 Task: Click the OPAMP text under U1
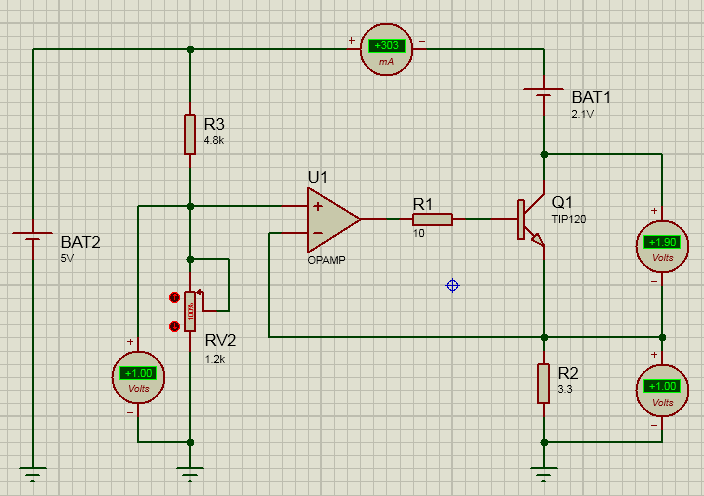pos(326,260)
